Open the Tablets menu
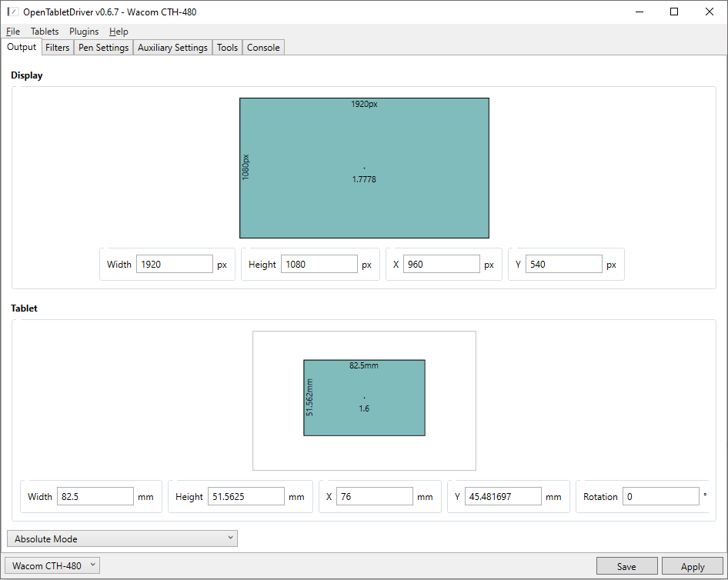The height and width of the screenshot is (580, 728). (x=45, y=31)
